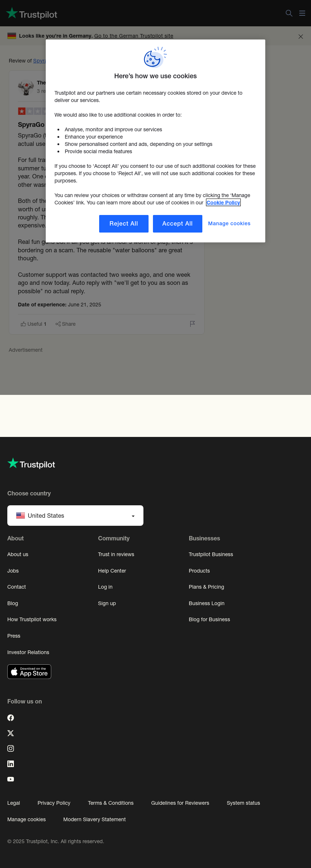Viewport: 311px width, 868px height.
Task: Click the Trustpilot logo in the footer
Action: tap(31, 464)
